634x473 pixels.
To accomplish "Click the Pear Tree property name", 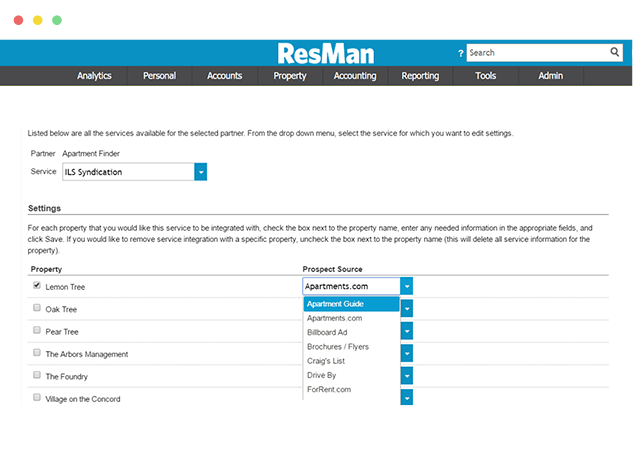I will click(62, 332).
